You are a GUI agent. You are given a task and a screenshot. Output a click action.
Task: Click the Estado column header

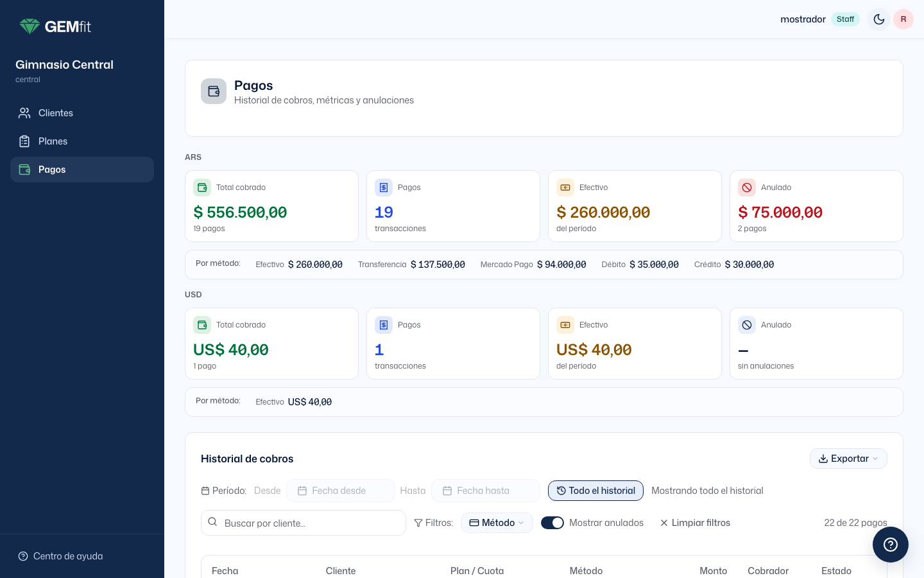click(836, 571)
